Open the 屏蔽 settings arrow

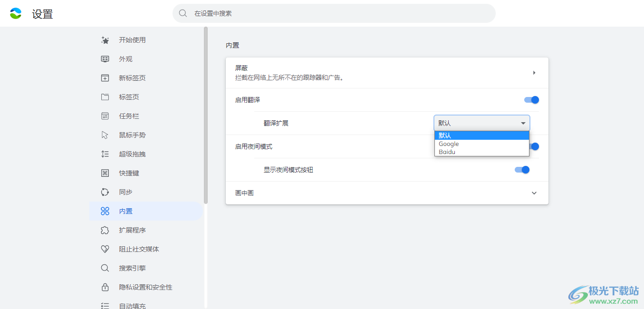click(x=534, y=73)
